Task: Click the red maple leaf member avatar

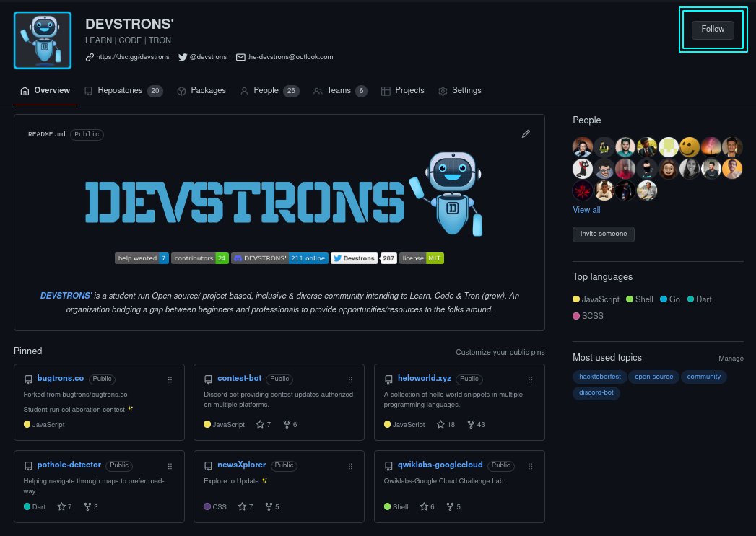Action: tap(583, 190)
